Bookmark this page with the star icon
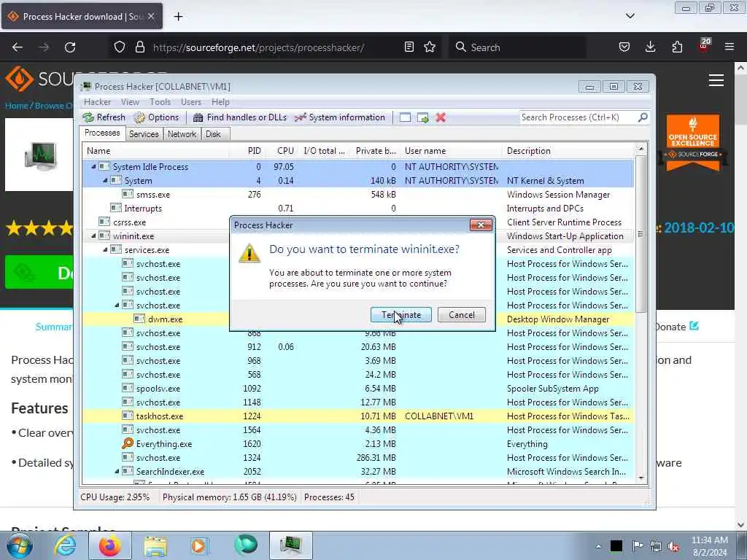Screen dimensions: 747x560 click(430, 47)
